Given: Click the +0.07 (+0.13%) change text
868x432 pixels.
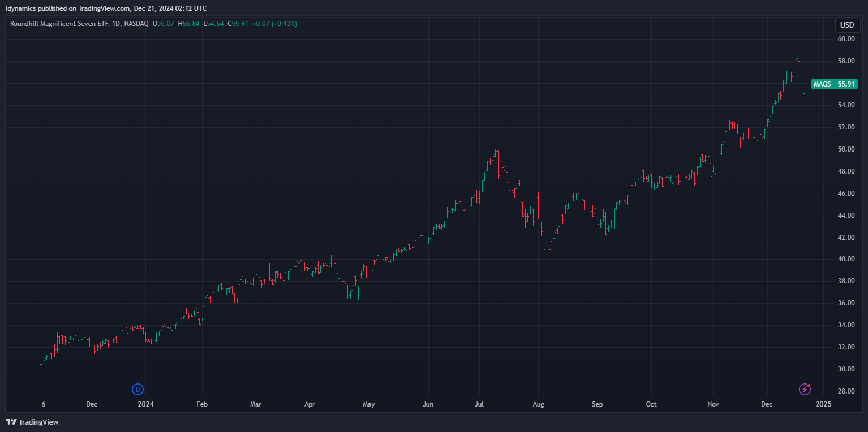Looking at the screenshot, I should point(274,24).
